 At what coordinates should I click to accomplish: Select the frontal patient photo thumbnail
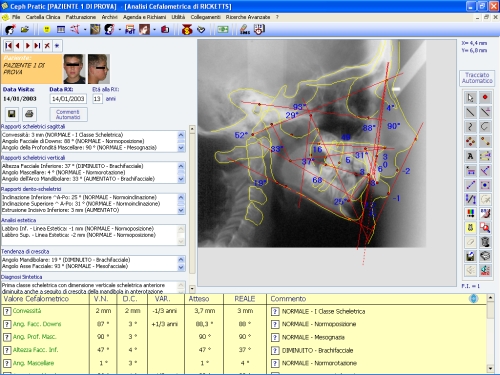(74, 69)
